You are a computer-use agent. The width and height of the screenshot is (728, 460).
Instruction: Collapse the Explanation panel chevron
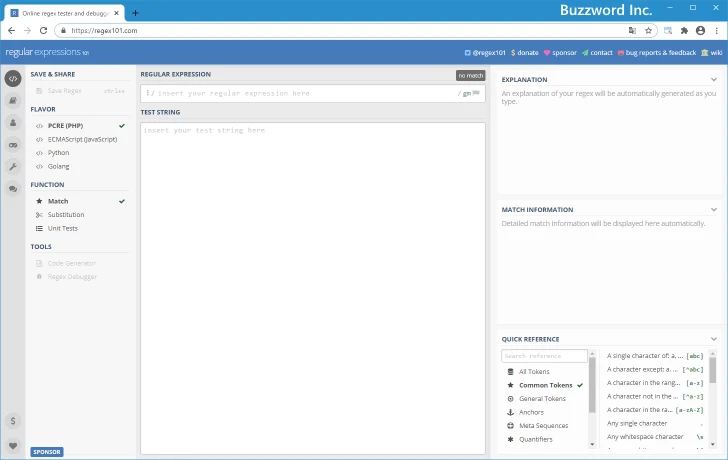(714, 79)
